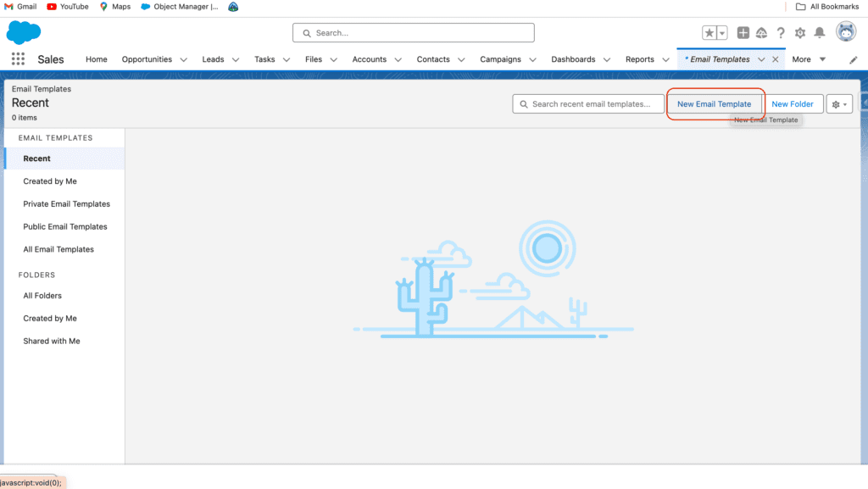
Task: Open the Contacts tab
Action: tap(433, 59)
